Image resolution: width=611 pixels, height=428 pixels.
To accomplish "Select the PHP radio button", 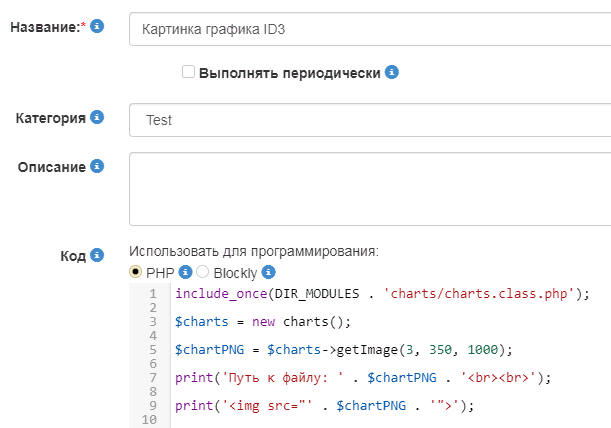I will [x=135, y=272].
